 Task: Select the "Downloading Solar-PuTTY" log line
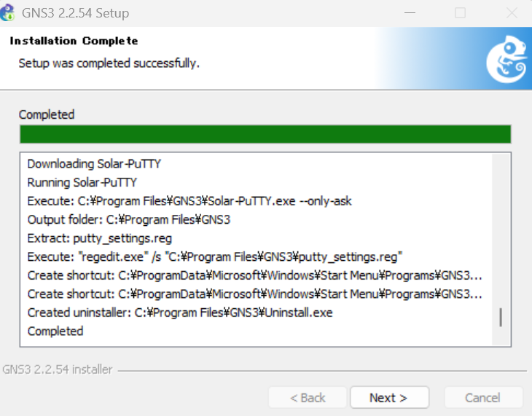click(94, 164)
